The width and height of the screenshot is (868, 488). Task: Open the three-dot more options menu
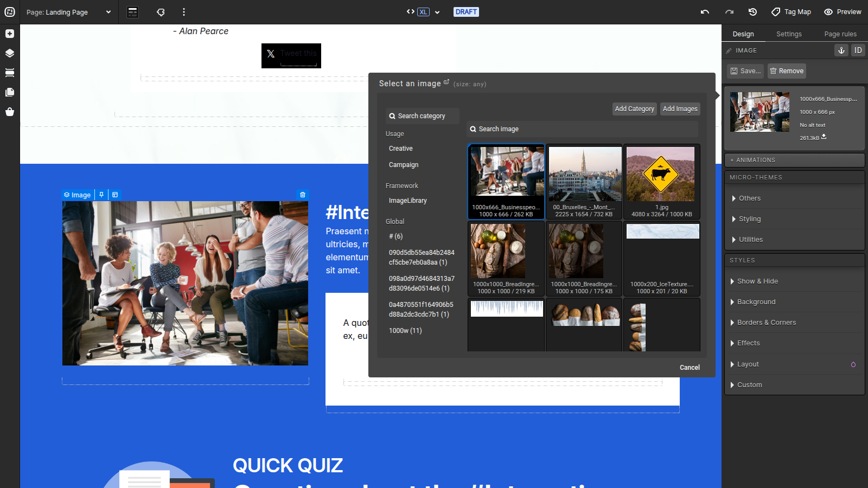tap(184, 12)
